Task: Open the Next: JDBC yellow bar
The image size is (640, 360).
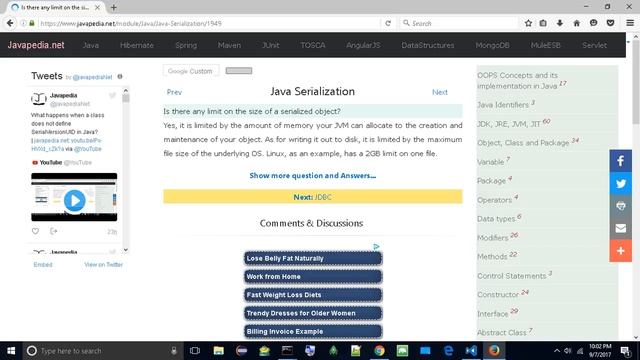Action: 313,197
